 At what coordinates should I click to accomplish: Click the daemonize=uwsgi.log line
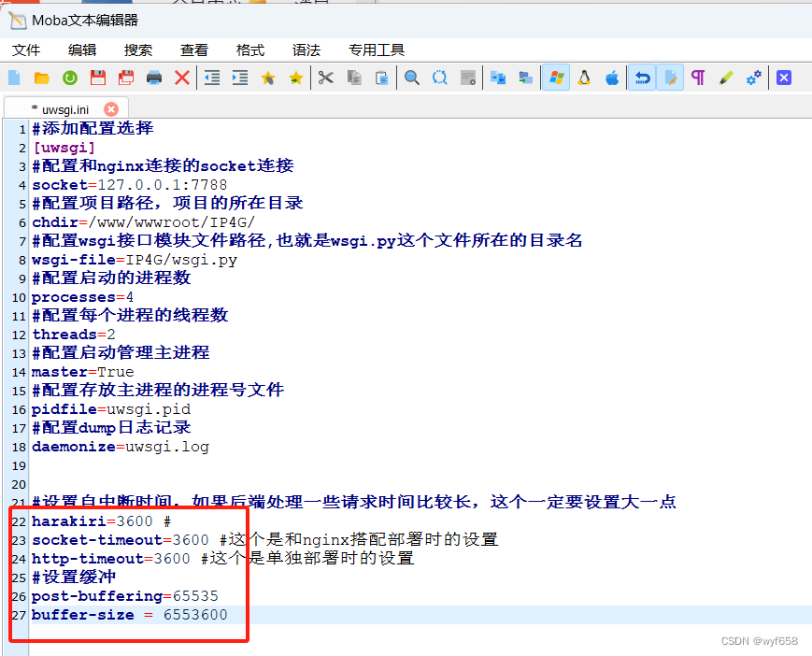[x=121, y=447]
